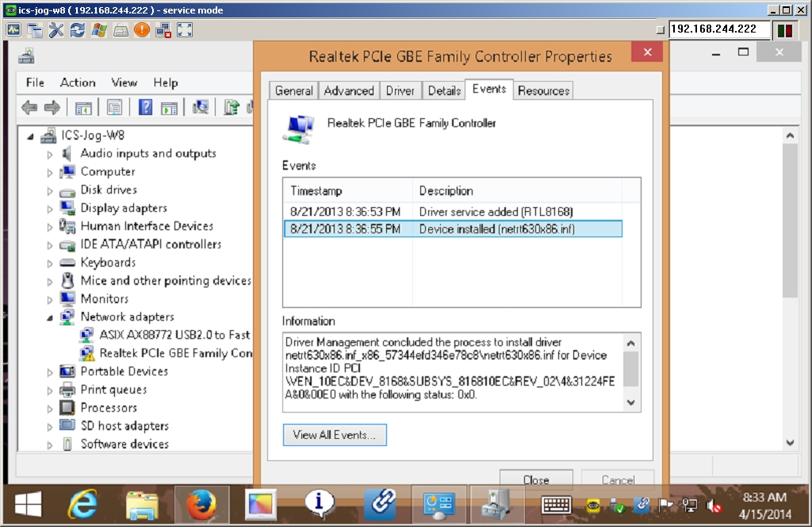Click the blue chain link taskbar icon
Image resolution: width=812 pixels, height=527 pixels.
(x=381, y=504)
